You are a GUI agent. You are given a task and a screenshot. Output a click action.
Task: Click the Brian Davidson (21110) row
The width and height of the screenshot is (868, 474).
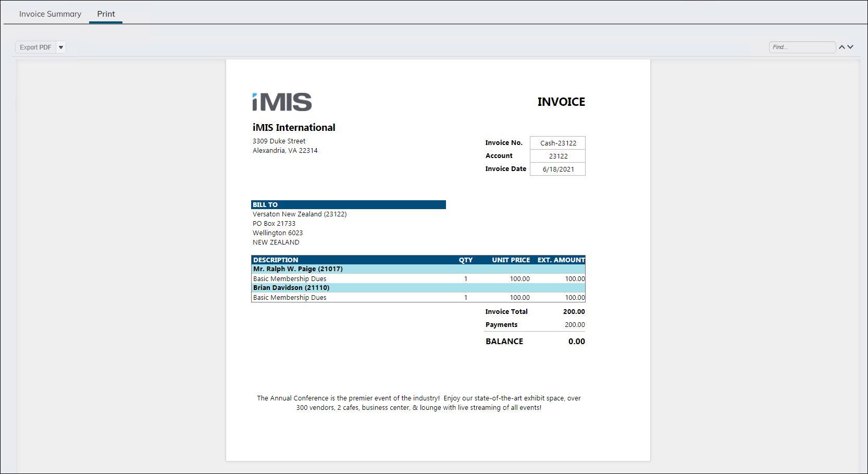tap(418, 288)
